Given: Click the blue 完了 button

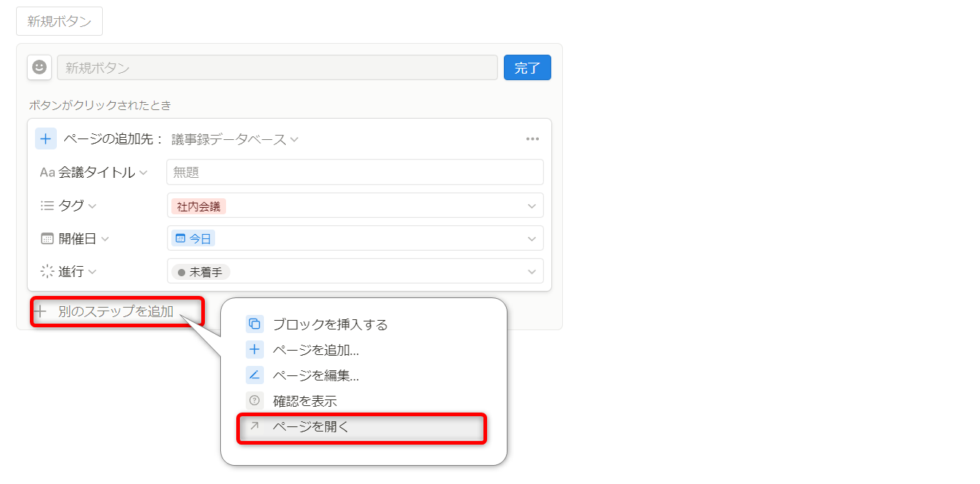Looking at the screenshot, I should (x=527, y=68).
